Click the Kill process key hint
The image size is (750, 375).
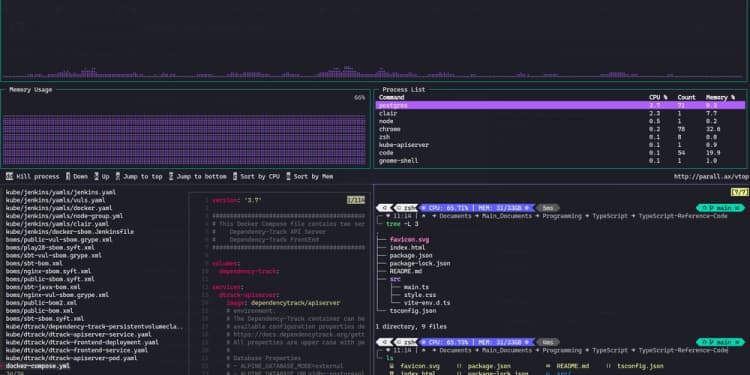tap(33, 176)
